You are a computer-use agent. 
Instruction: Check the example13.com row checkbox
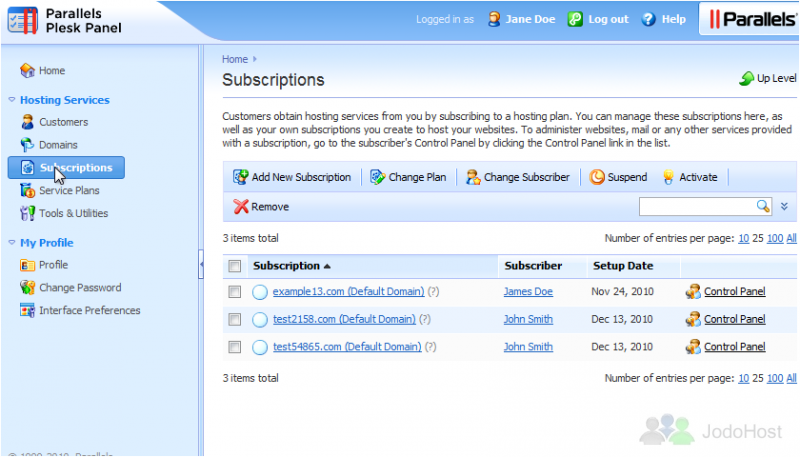pos(235,292)
